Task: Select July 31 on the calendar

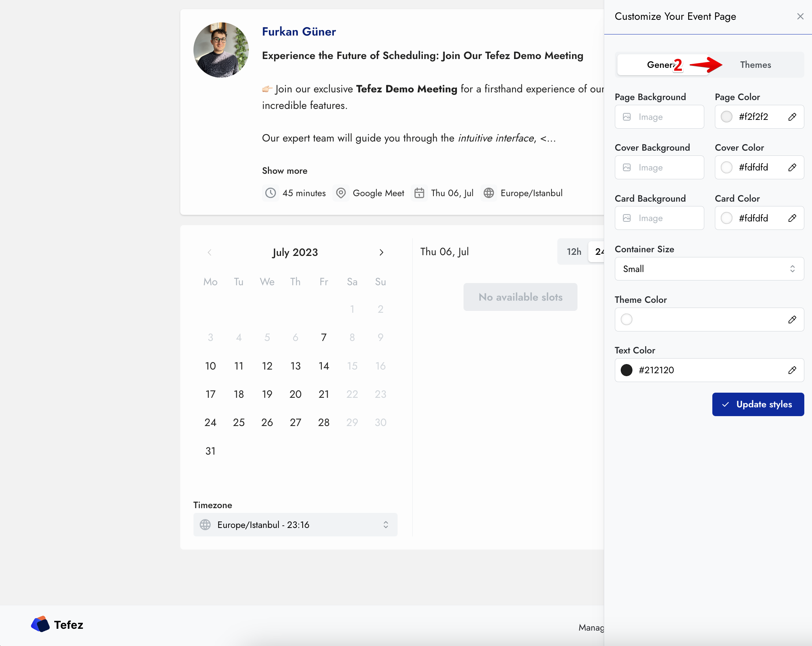Action: [211, 451]
